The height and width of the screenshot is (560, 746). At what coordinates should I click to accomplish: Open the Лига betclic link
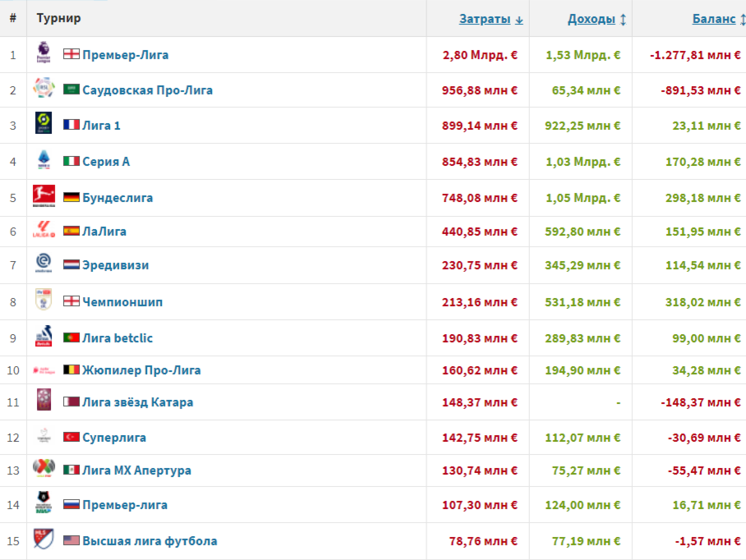(x=117, y=338)
